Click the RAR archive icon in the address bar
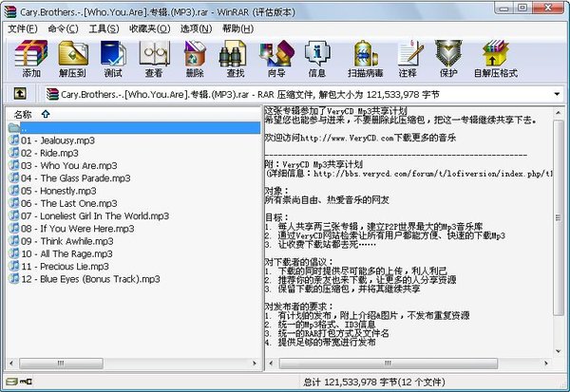570x392 pixels. tap(52, 95)
